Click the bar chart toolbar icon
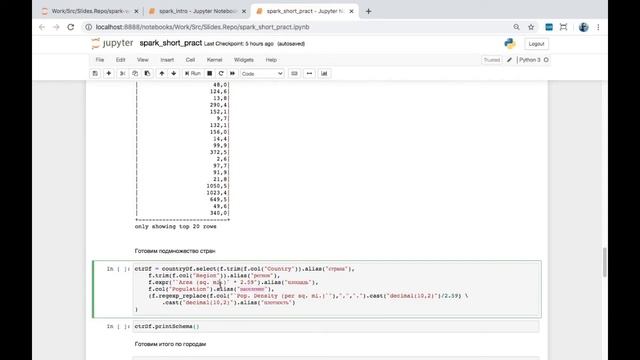 [x=324, y=73]
